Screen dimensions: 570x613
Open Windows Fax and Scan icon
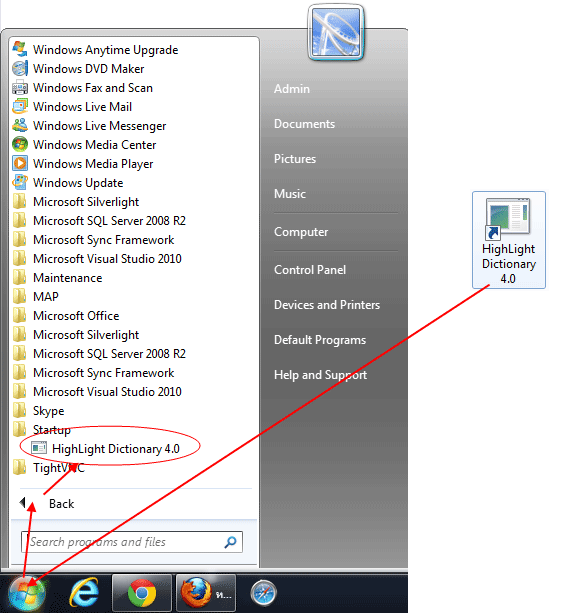click(x=20, y=88)
